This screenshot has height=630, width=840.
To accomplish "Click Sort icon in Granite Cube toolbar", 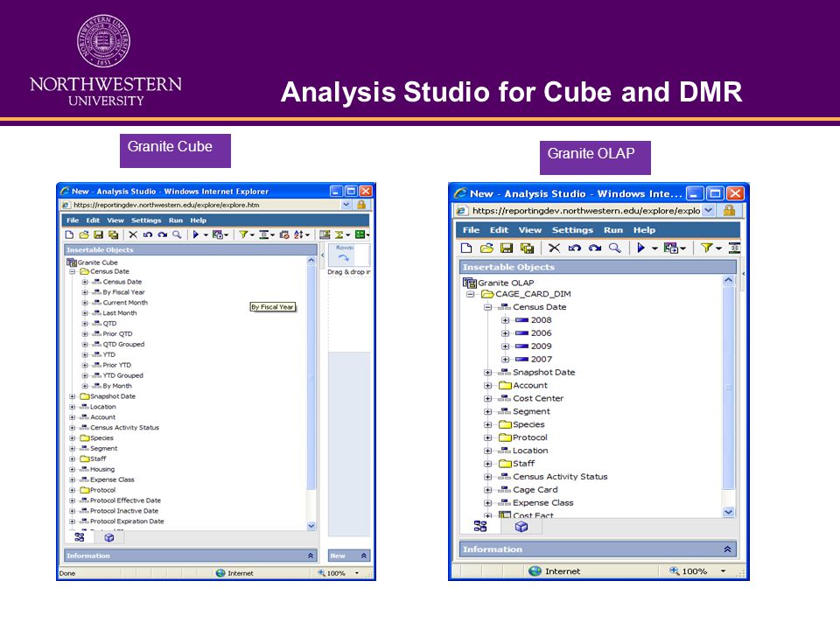I will (298, 234).
